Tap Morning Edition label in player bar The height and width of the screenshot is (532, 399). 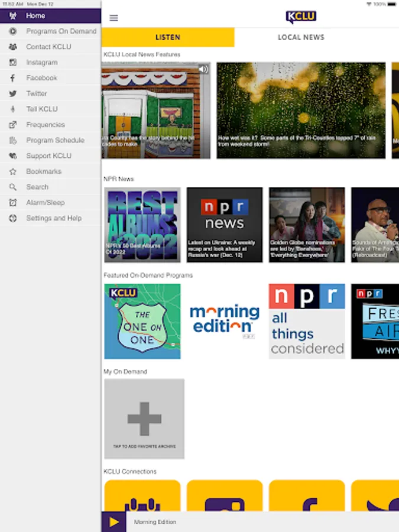(x=155, y=522)
